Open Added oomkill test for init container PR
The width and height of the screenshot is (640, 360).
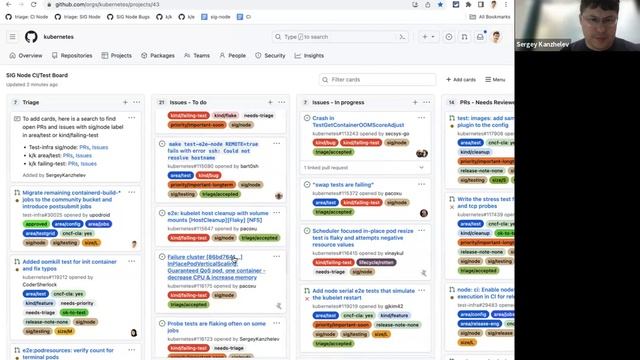pyautogui.click(x=69, y=265)
